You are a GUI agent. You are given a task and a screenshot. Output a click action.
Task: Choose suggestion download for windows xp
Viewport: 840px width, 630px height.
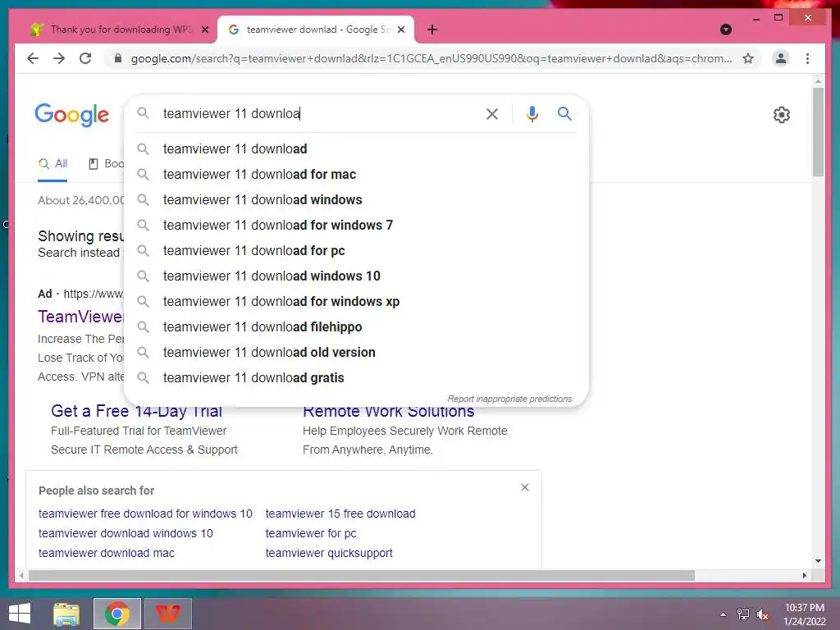click(x=356, y=302)
